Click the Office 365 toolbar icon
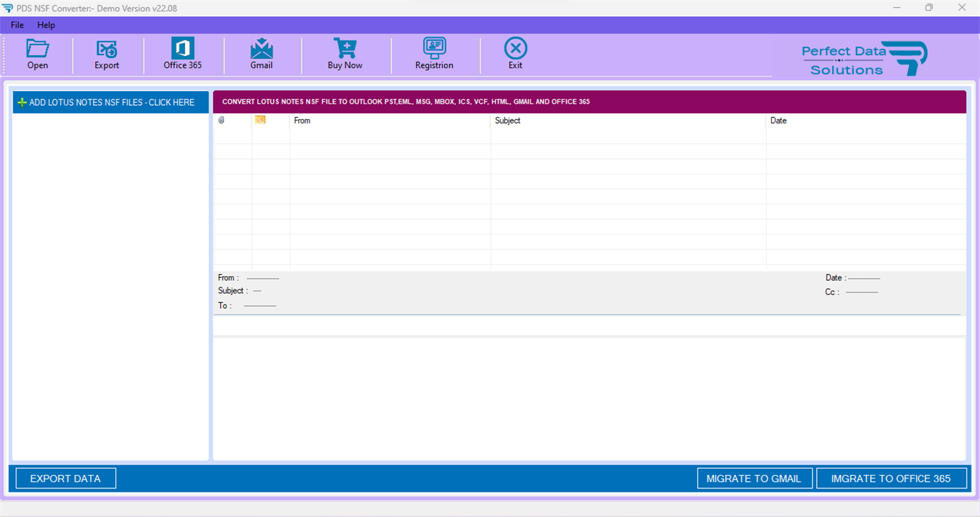The height and width of the screenshot is (517, 980). (x=182, y=54)
